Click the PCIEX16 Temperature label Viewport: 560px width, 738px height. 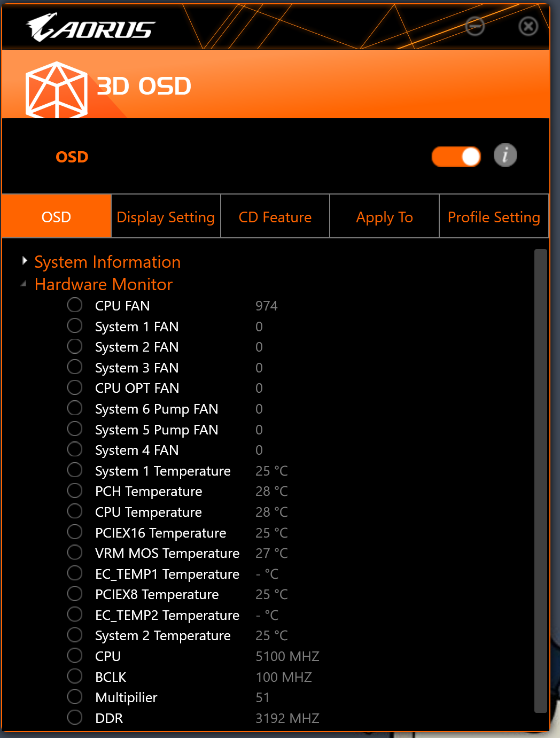pos(160,533)
